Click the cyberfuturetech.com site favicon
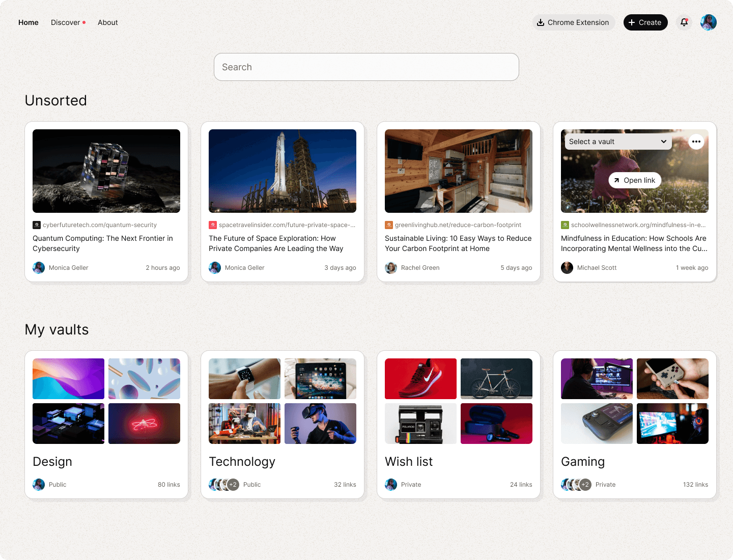733x560 pixels. [37, 225]
